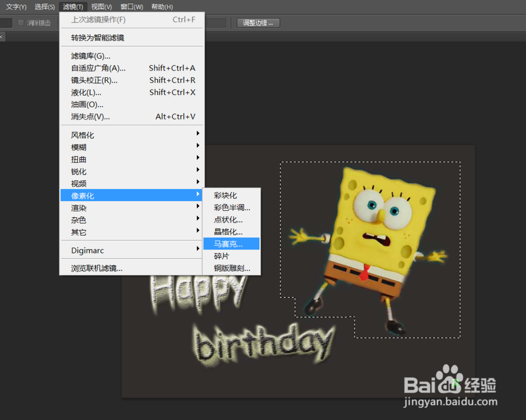Screen dimensions: 526x420
Task: Open 晶格化... filter
Action: click(x=231, y=232)
